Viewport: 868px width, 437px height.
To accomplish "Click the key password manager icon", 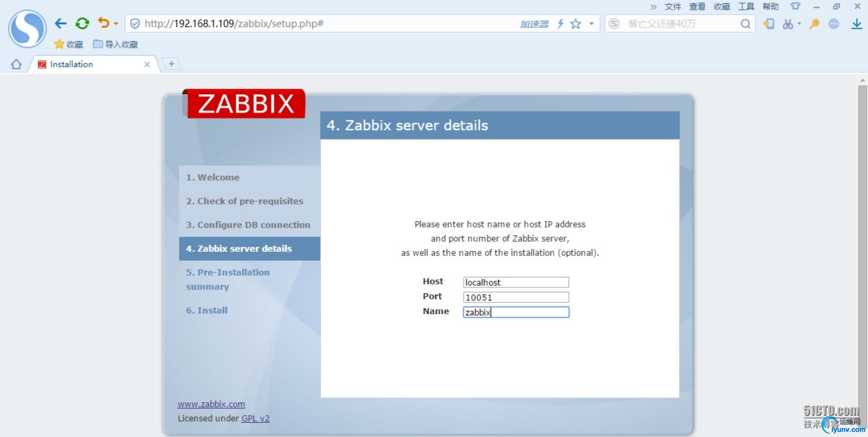I will tap(815, 24).
